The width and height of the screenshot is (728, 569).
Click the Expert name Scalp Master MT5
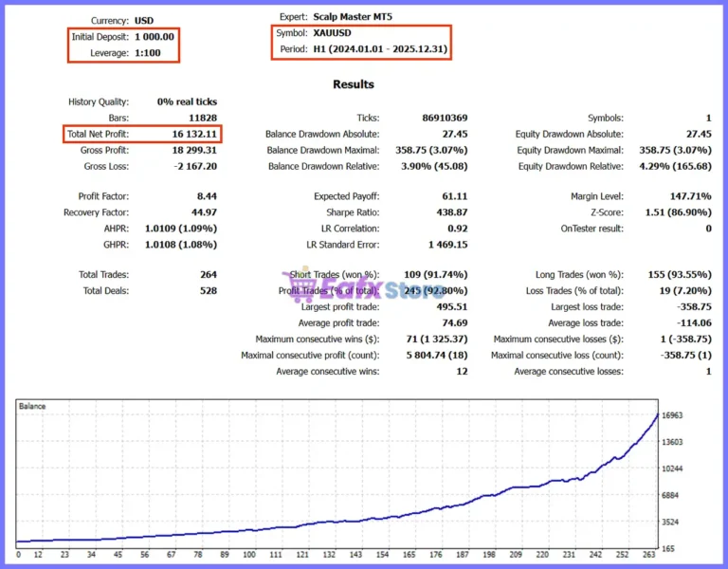[x=353, y=17]
